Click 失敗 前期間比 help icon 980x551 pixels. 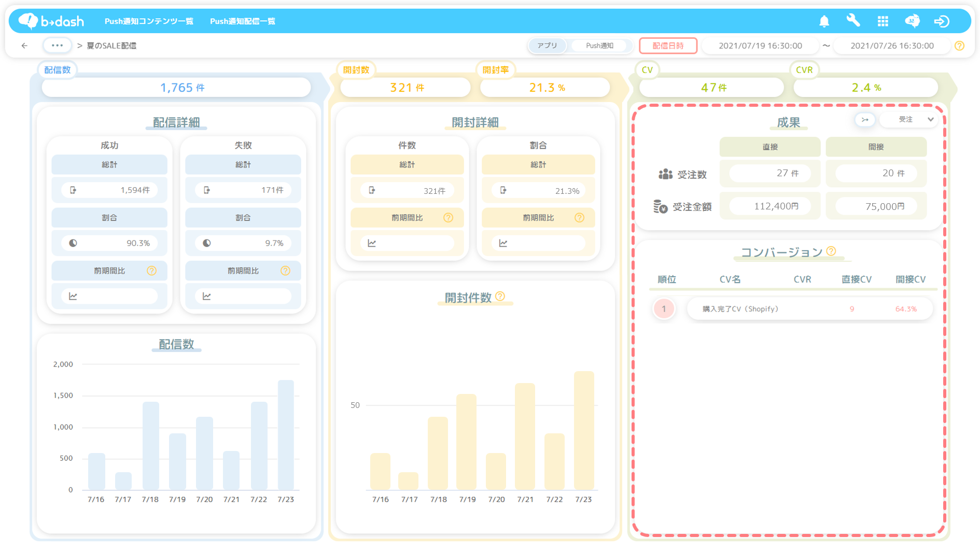pyautogui.click(x=285, y=271)
